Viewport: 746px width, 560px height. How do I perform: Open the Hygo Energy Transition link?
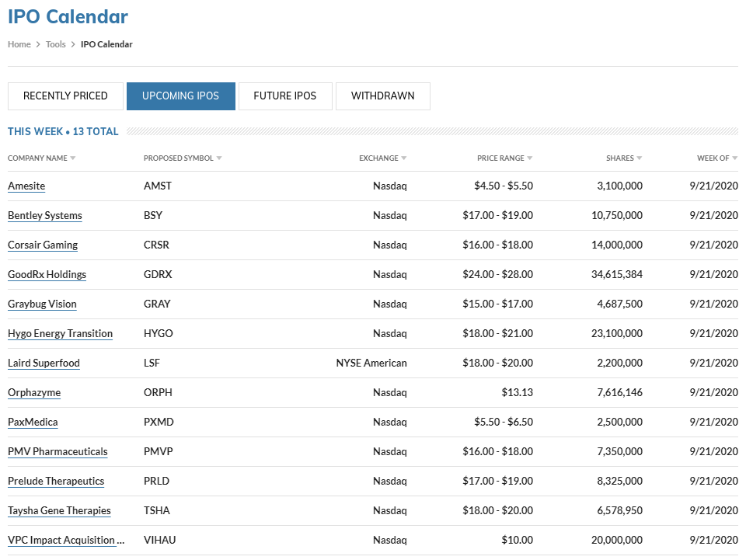61,333
